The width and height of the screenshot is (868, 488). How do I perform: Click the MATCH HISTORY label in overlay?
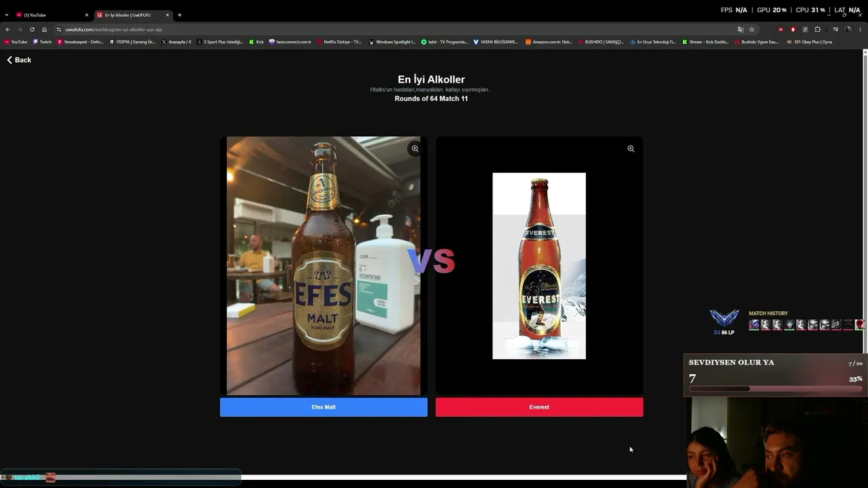[x=768, y=313]
